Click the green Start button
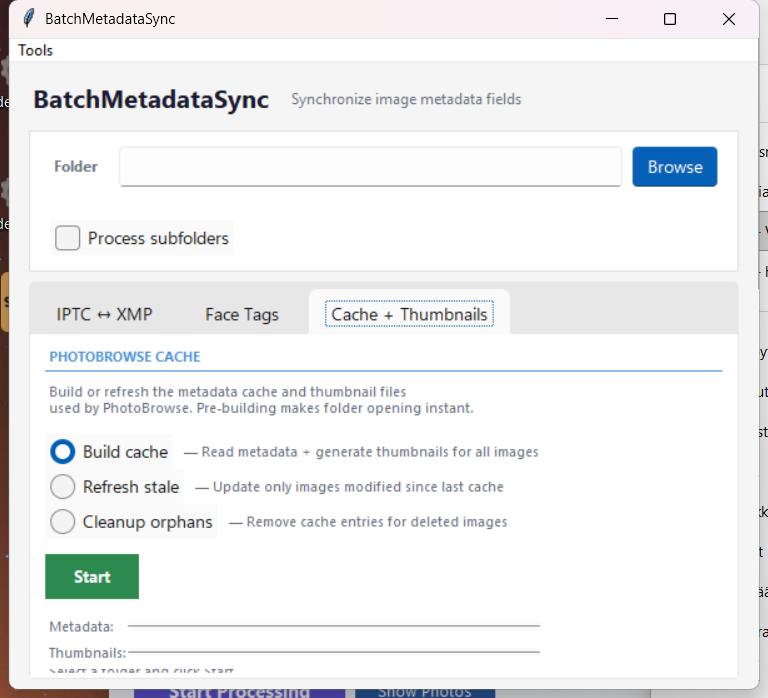This screenshot has height=698, width=768. click(92, 577)
